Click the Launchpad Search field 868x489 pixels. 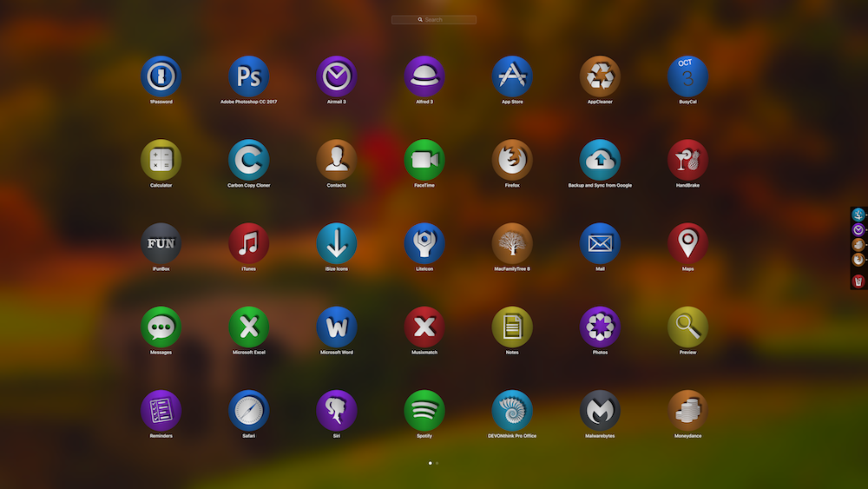433,19
